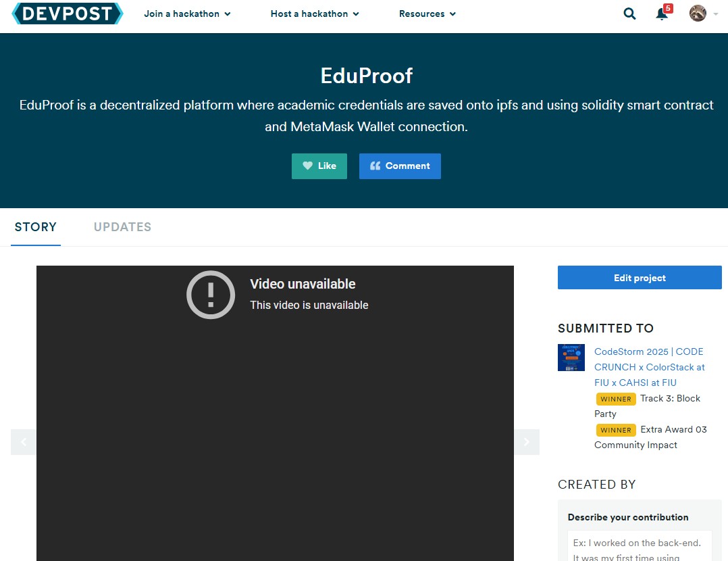Screen dimensions: 728x561
Task: Expand the account menu arrow beside avatar
Action: (715, 14)
